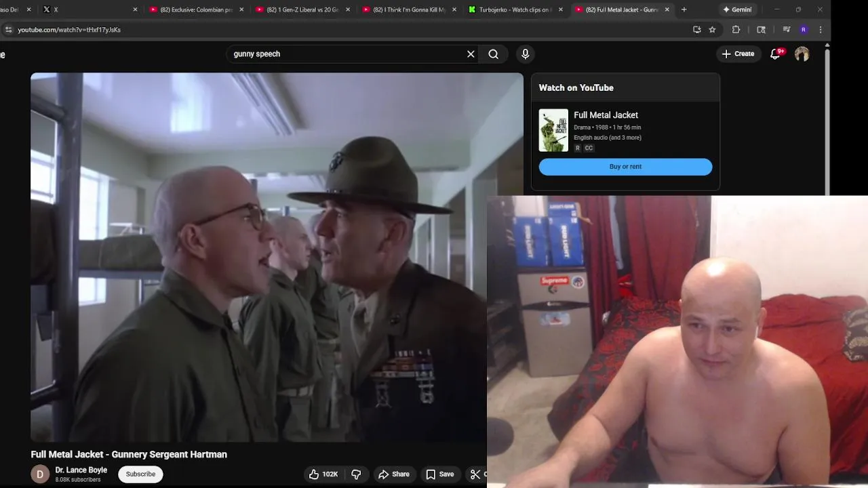Click the 'Watch on YouTube' heading

point(576,88)
